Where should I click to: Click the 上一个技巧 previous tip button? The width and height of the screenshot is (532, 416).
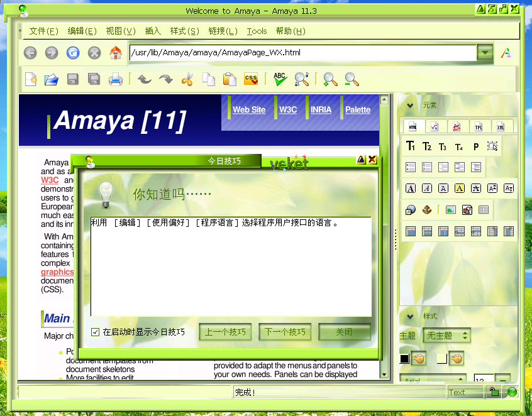pos(225,332)
